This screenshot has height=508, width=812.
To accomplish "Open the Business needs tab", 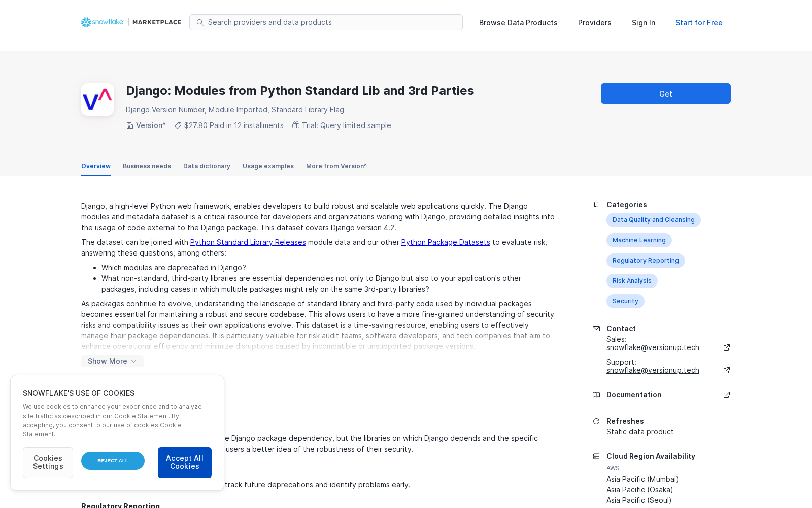I will point(147,166).
